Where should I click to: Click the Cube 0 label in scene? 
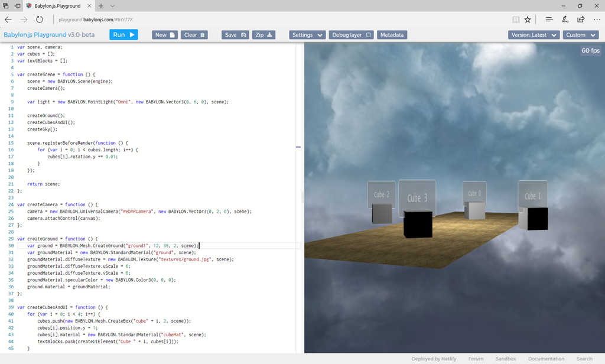pos(474,193)
